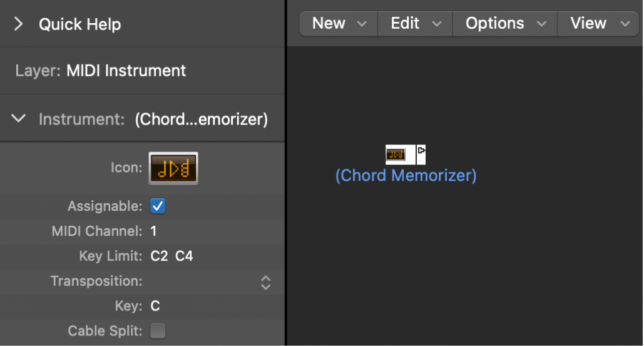Expand the Quick Help section
Screen dimensions: 644x346
(19, 24)
